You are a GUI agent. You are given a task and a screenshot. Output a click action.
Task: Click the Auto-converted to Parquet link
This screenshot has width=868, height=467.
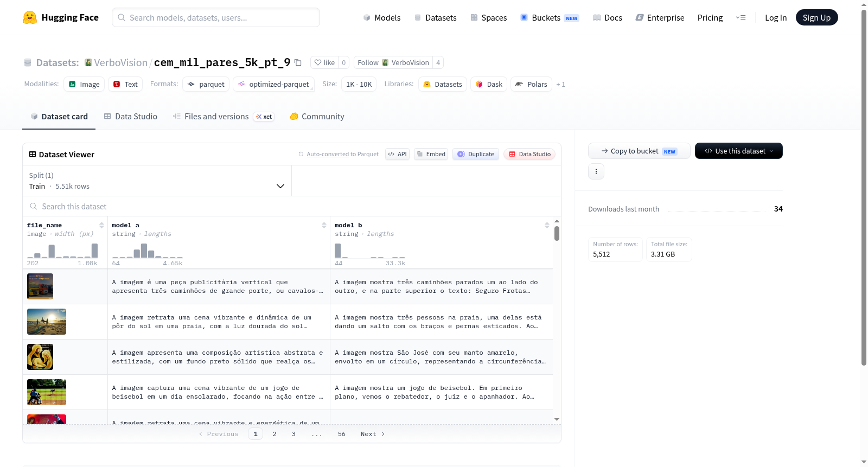(x=342, y=154)
